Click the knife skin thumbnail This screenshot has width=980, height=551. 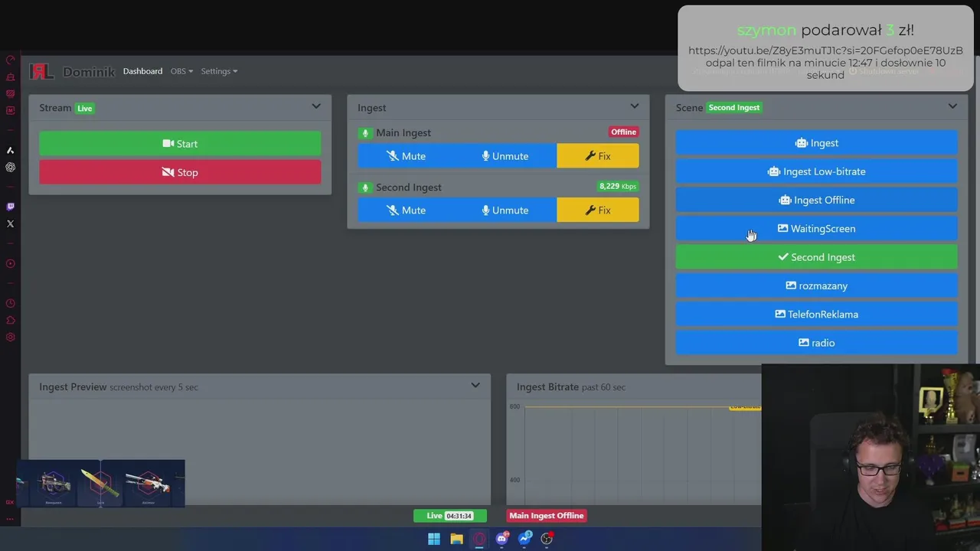click(x=100, y=484)
